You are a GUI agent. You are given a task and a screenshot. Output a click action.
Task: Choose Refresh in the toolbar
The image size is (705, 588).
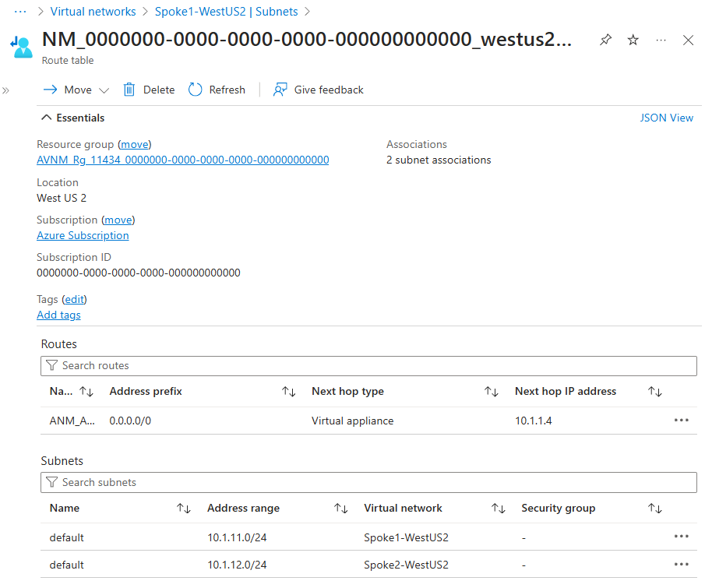[x=227, y=90]
